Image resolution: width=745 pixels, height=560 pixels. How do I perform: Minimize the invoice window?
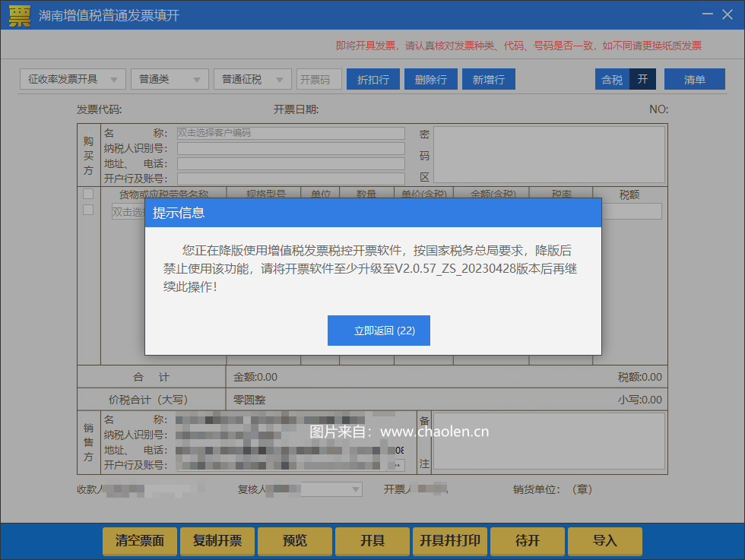pos(708,14)
